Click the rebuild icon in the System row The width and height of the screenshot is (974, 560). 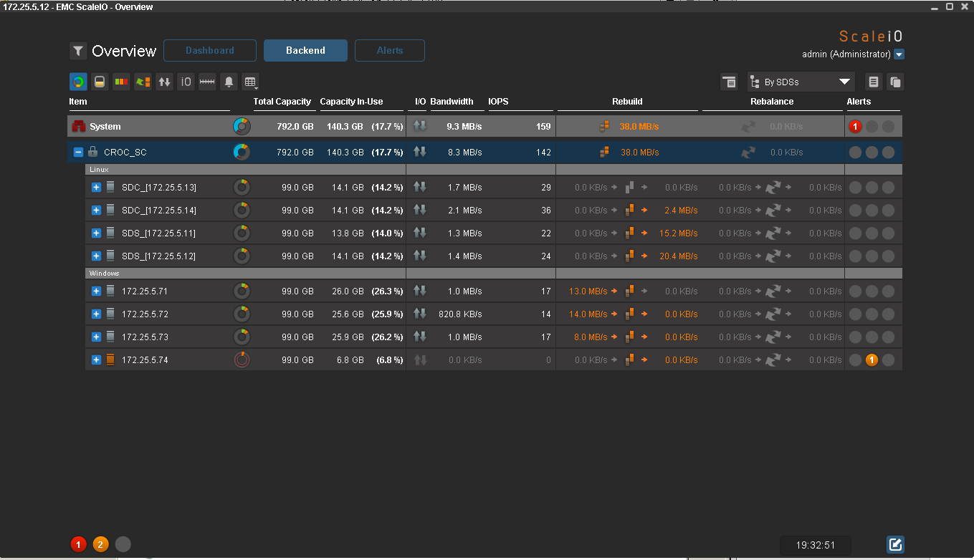(x=605, y=127)
